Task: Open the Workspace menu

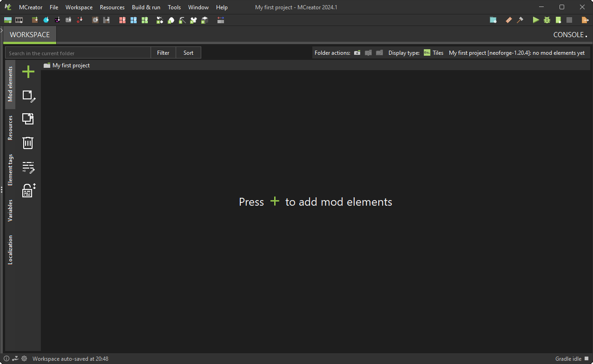Action: coord(79,7)
